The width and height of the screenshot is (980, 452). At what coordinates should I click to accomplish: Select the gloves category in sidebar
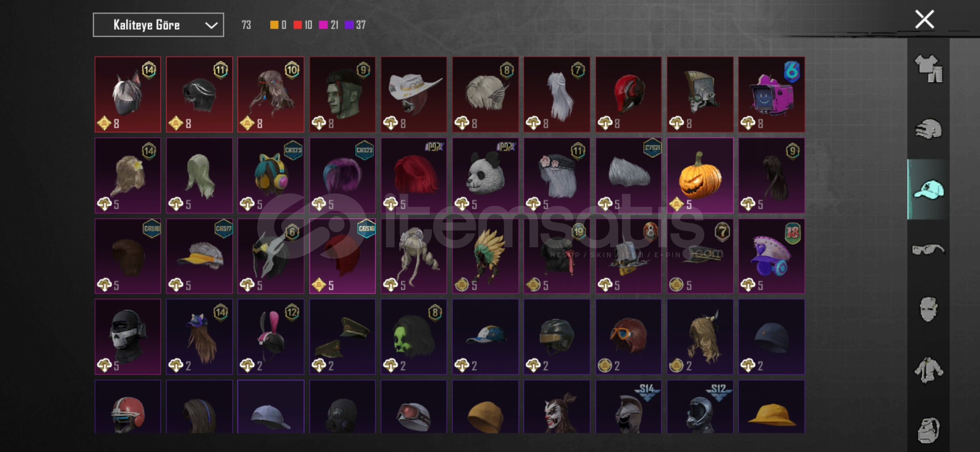[928, 129]
